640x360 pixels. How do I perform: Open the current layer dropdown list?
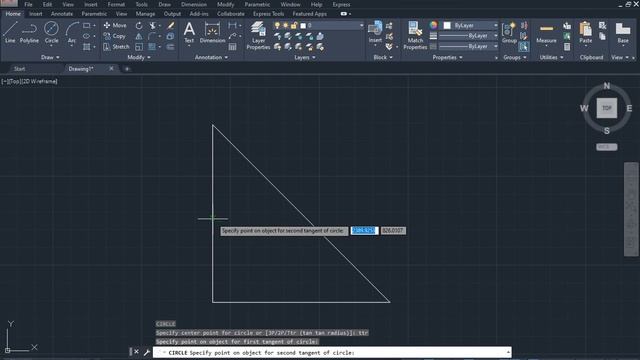361,25
